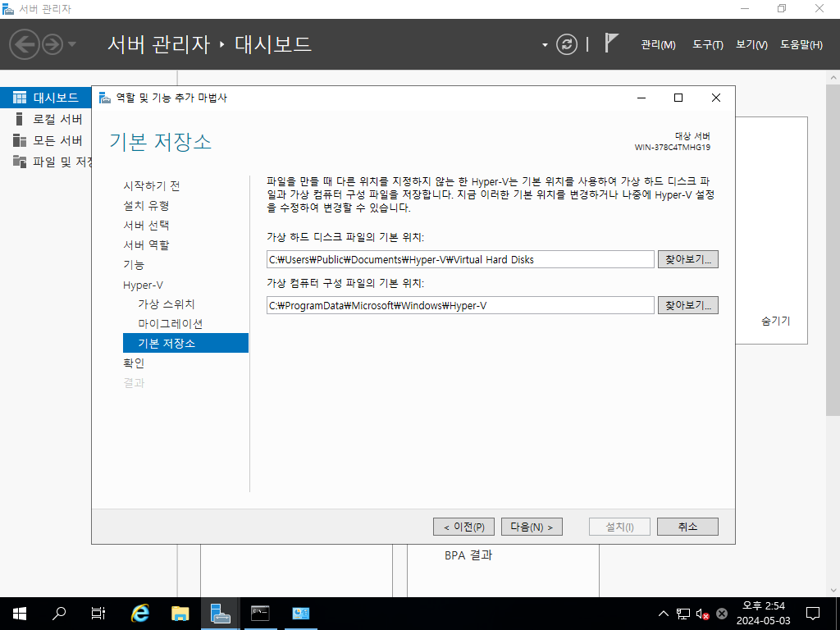Open the 도구(T) menu

(708, 45)
